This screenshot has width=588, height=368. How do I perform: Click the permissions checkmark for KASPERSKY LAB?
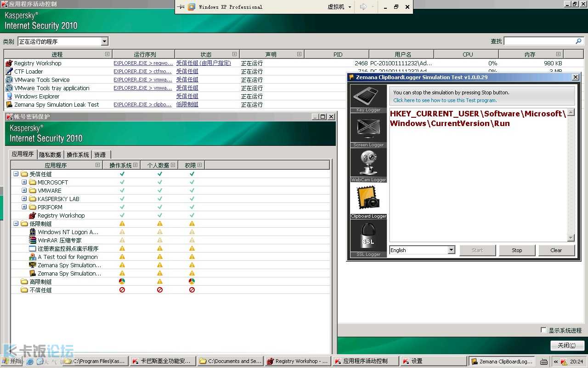[x=192, y=199]
